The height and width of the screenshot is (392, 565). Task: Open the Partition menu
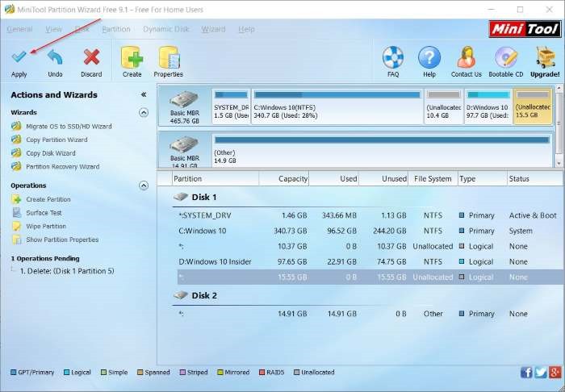click(116, 29)
